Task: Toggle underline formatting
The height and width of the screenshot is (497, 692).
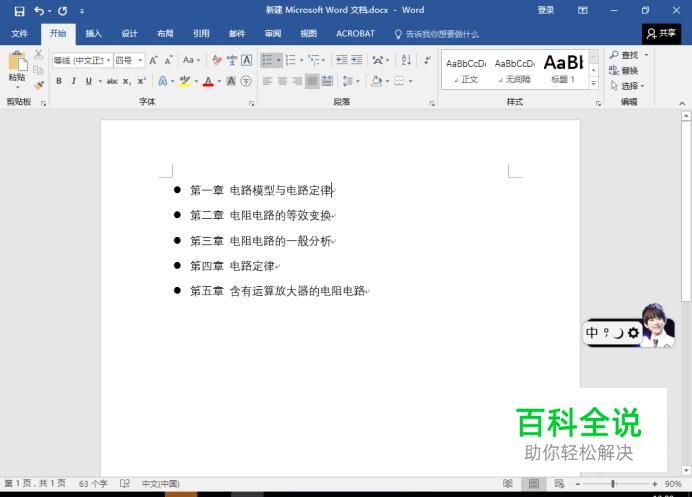Action: (x=89, y=81)
